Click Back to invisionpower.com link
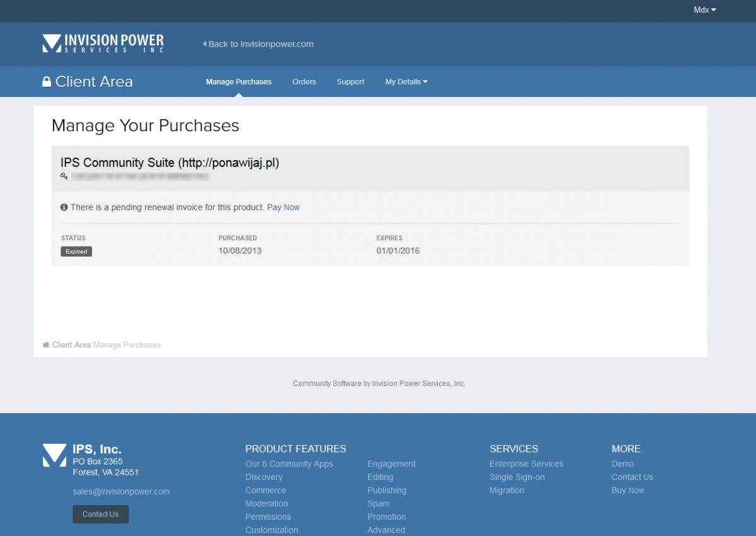Viewport: 756px width, 536px height. click(258, 44)
